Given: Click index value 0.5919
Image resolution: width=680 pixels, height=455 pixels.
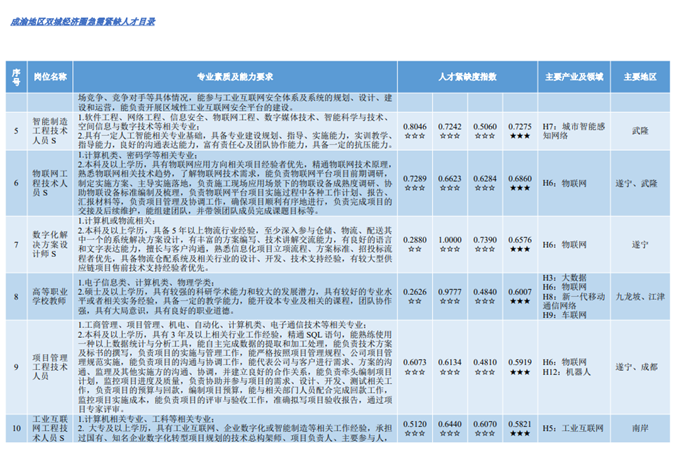Looking at the screenshot, I should click(520, 362).
